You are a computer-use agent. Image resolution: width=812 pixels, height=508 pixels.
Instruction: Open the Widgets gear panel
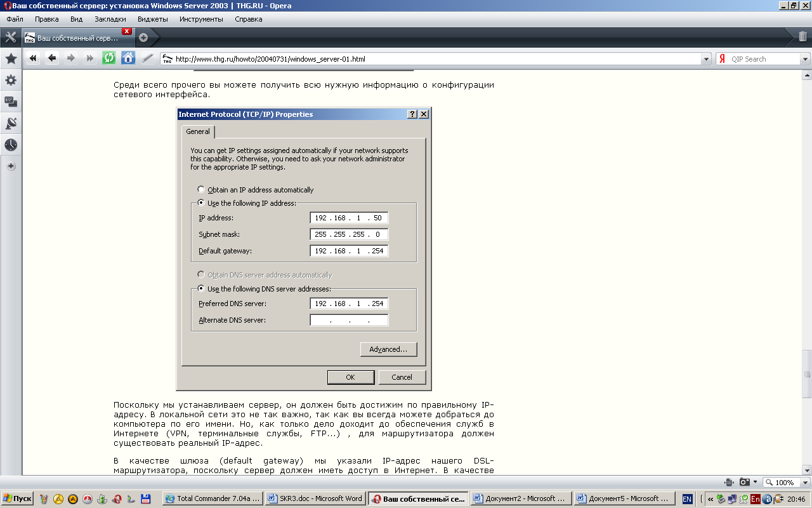click(x=11, y=81)
